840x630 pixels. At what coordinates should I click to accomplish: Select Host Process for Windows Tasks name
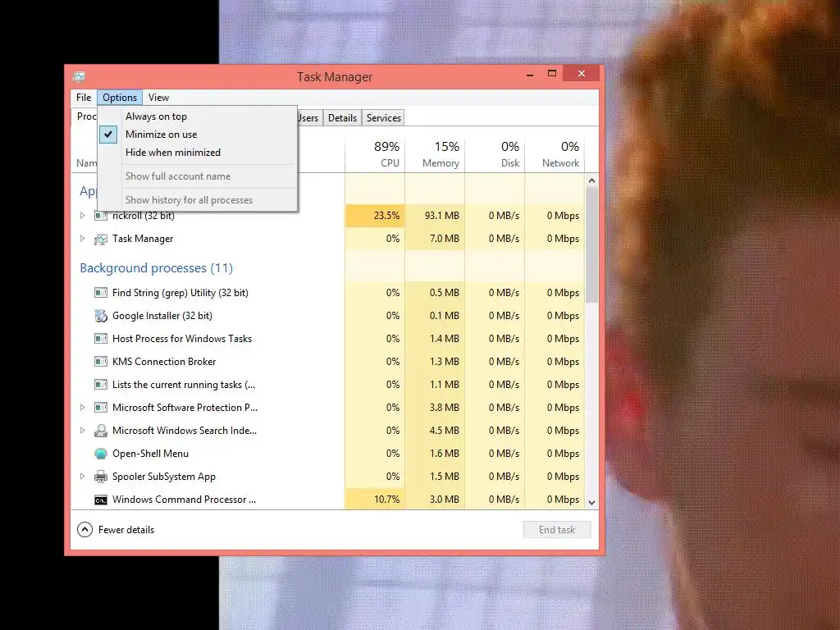[182, 339]
